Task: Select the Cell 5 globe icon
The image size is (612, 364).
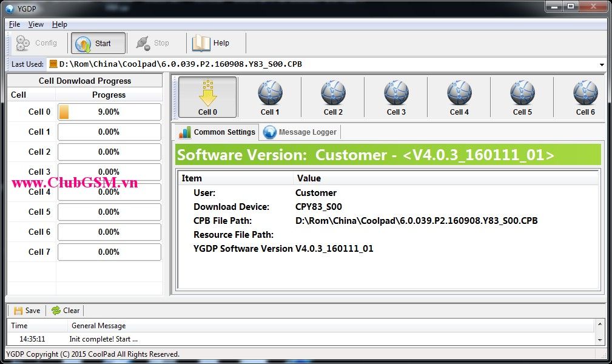Action: point(522,93)
